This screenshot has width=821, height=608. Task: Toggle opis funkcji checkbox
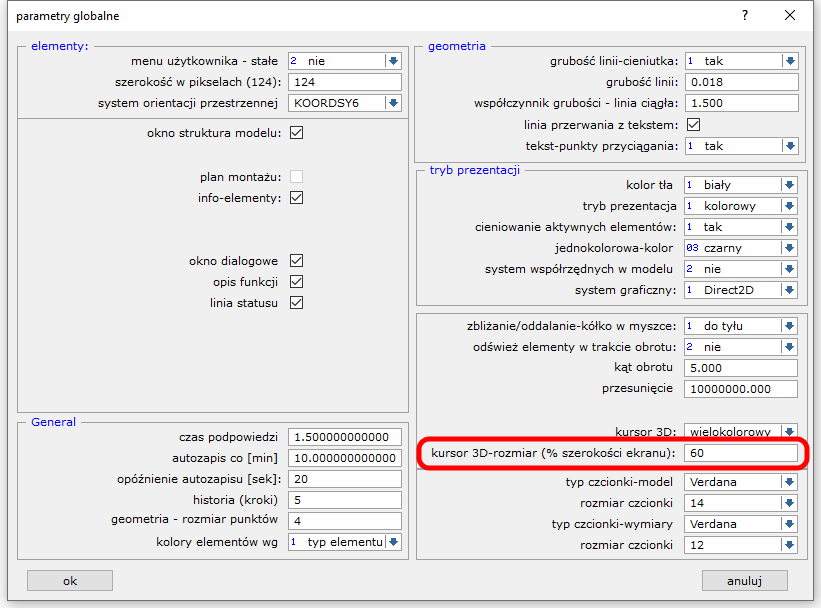tap(296, 282)
